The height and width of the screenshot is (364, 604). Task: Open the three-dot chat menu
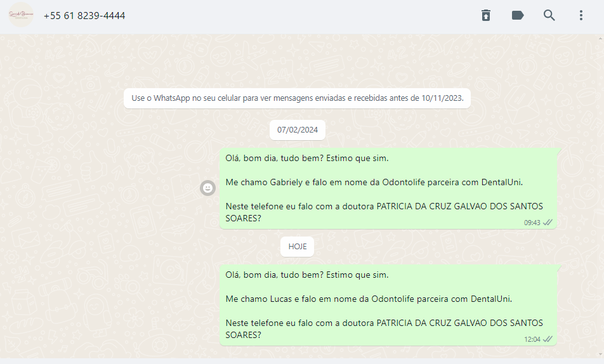pyautogui.click(x=581, y=15)
